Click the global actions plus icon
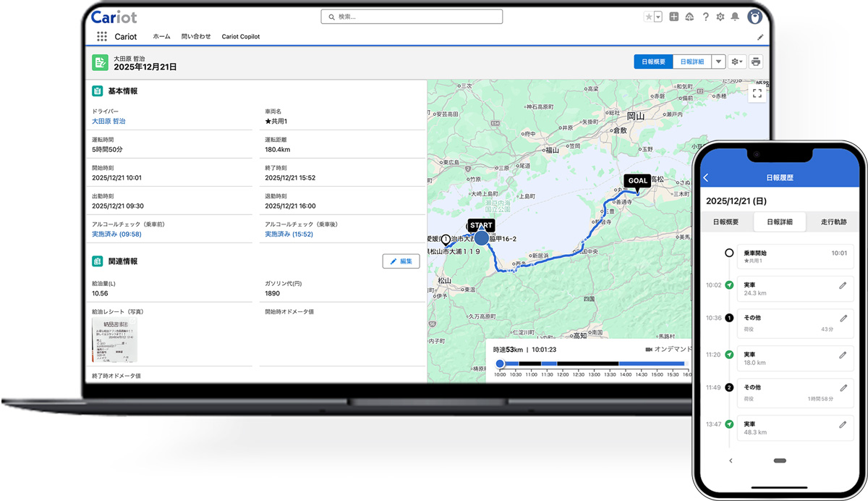Screen dimensions: 868x501 pos(674,17)
